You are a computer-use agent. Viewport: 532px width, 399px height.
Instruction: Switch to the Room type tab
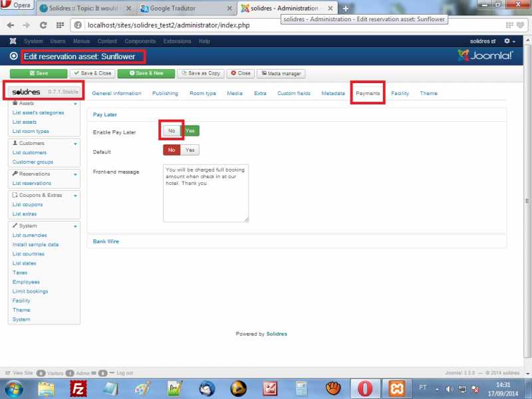[203, 93]
